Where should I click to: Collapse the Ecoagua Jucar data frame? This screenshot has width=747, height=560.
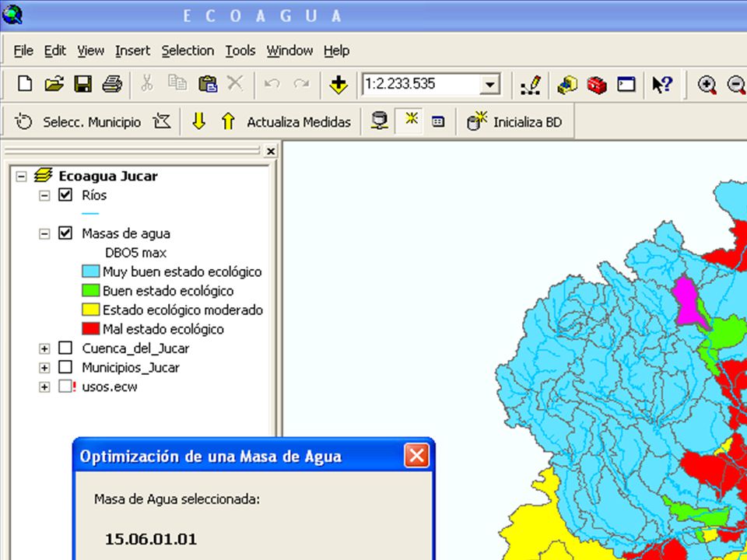click(x=21, y=177)
